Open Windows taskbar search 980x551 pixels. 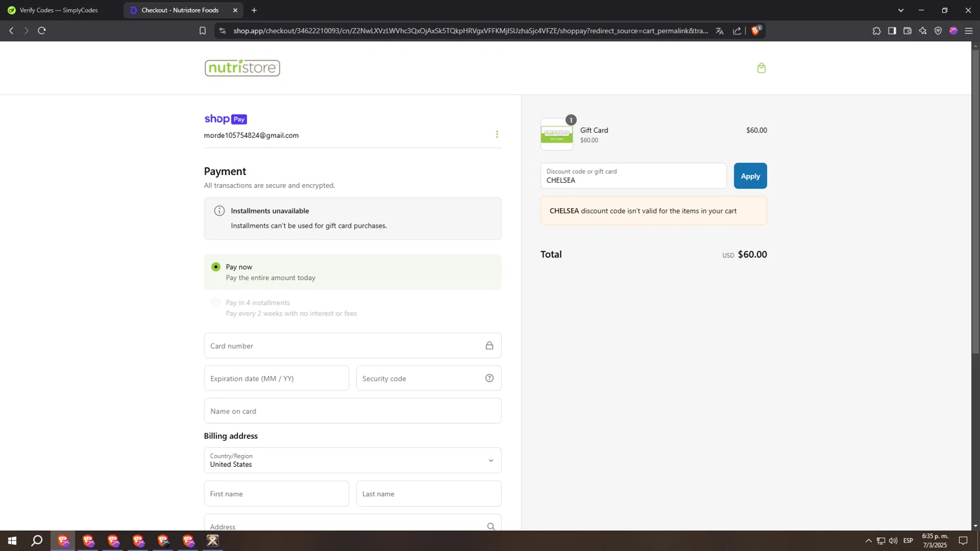pyautogui.click(x=37, y=541)
